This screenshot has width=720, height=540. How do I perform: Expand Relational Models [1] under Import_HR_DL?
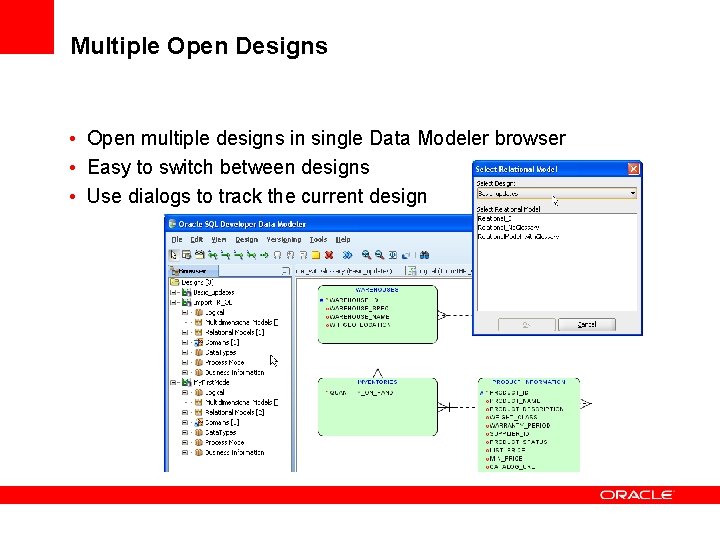pyautogui.click(x=185, y=332)
